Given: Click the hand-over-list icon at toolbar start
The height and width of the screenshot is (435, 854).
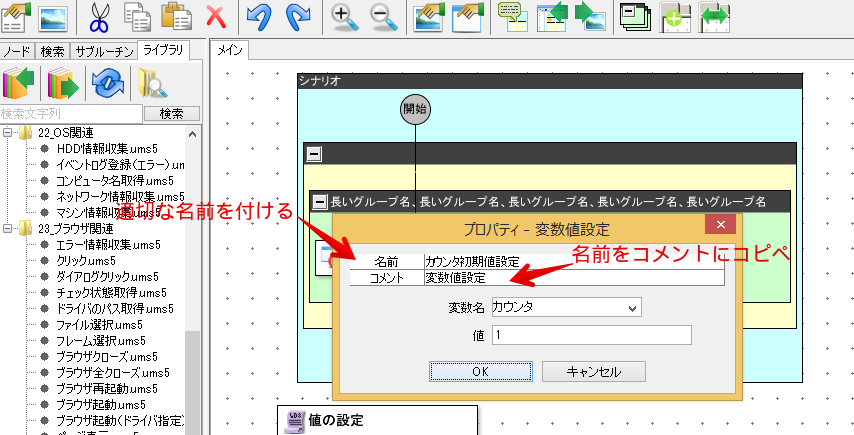Looking at the screenshot, I should [16, 17].
